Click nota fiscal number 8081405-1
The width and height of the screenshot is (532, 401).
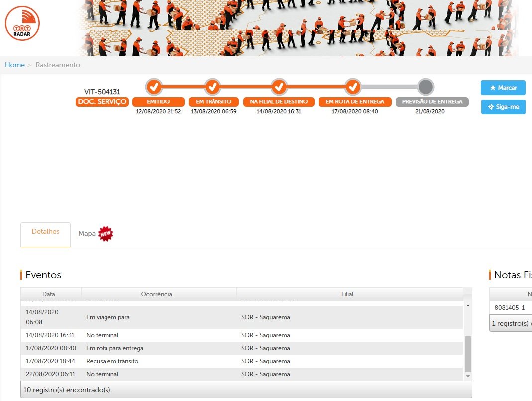[x=510, y=307]
